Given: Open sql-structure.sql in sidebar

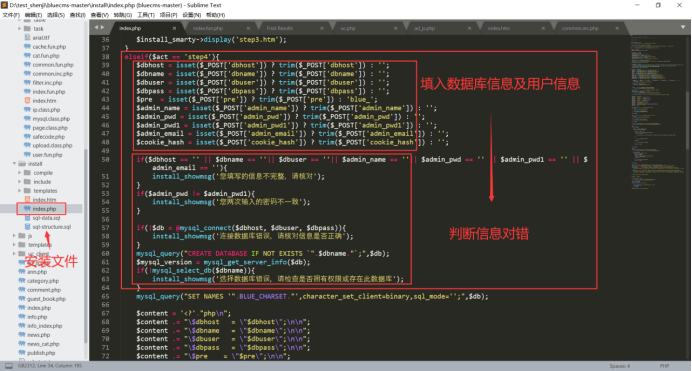Looking at the screenshot, I should 52,227.
